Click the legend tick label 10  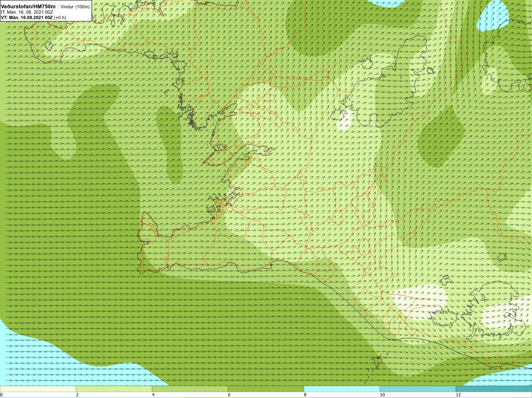(x=382, y=395)
